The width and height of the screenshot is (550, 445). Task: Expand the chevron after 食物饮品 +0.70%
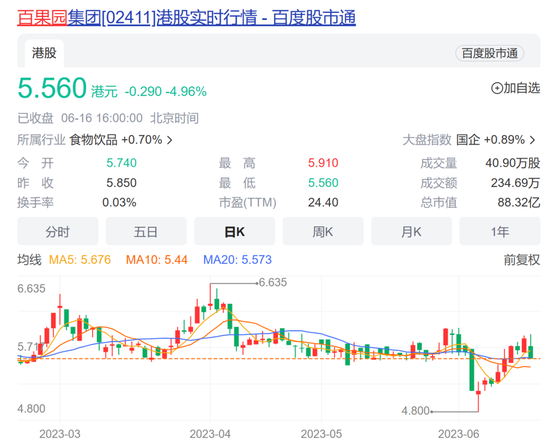[x=170, y=140]
